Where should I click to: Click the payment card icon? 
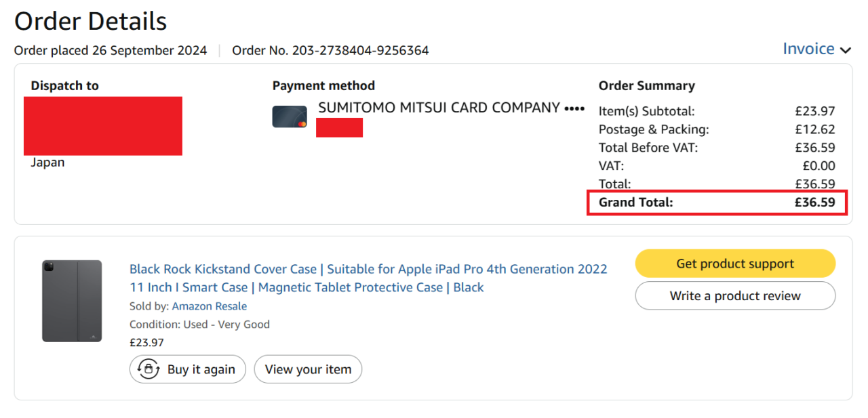[290, 117]
